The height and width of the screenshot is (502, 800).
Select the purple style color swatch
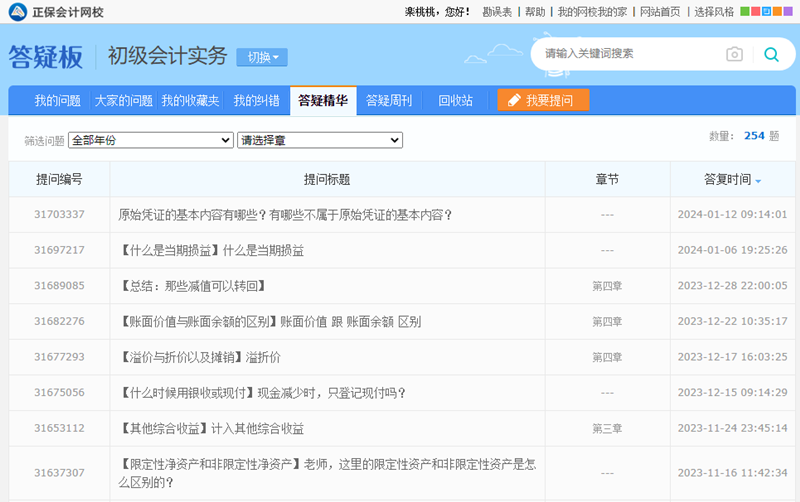pyautogui.click(x=789, y=12)
